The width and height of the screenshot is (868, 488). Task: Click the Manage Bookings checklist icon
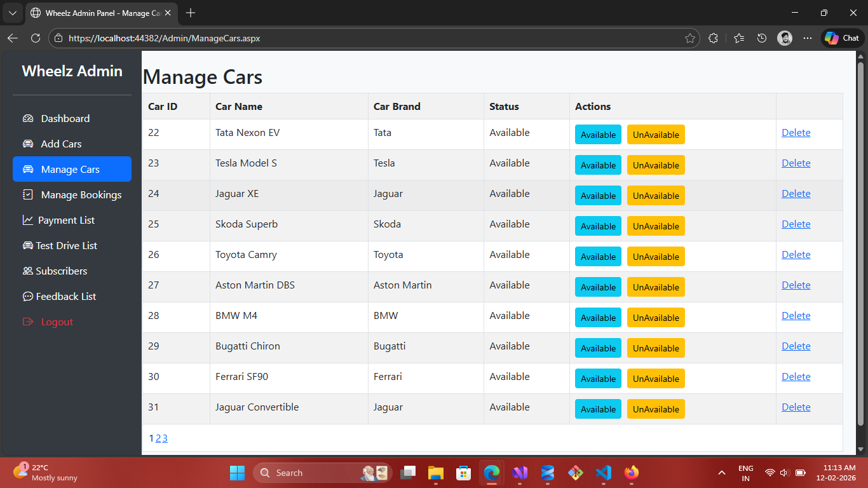(x=28, y=195)
